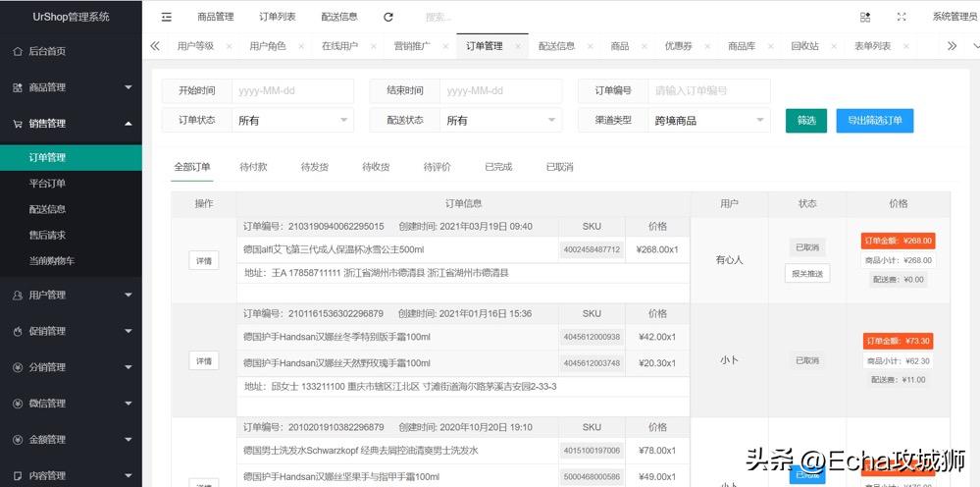This screenshot has width=980, height=487.
Task: Show the 待收货 orders tab
Action: tap(376, 167)
